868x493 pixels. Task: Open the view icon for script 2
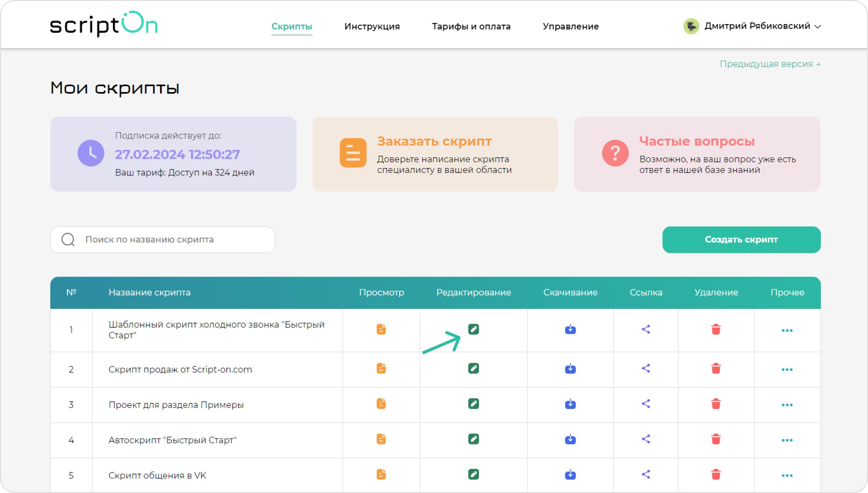coord(381,368)
